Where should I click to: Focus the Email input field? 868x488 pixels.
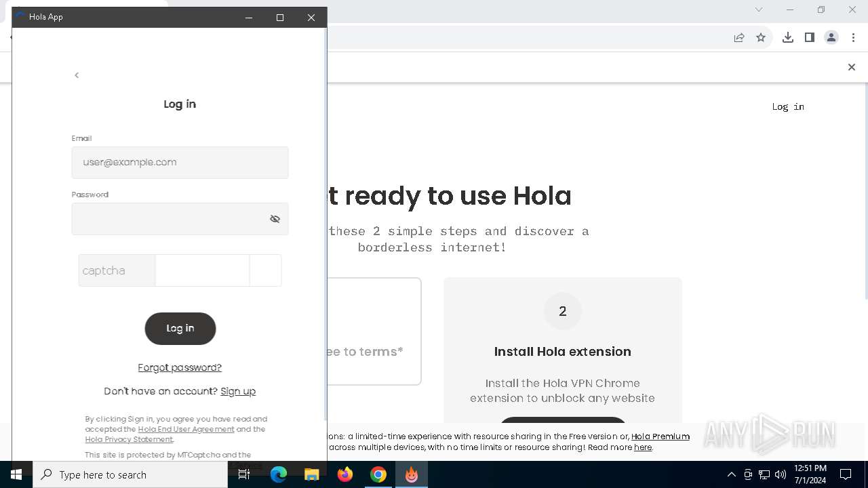pos(180,163)
